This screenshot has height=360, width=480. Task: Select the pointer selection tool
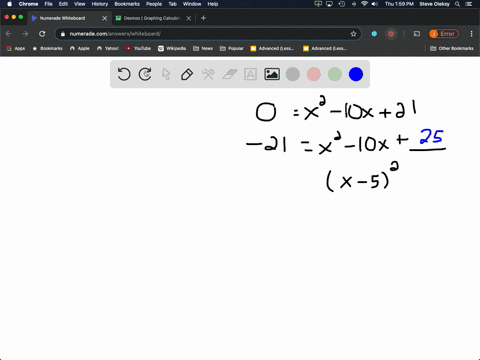point(166,74)
